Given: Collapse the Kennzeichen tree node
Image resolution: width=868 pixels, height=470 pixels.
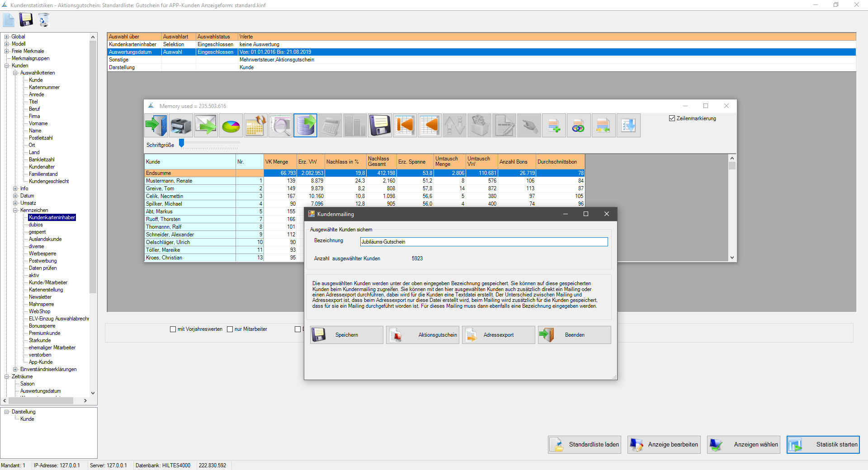Looking at the screenshot, I should tap(15, 210).
